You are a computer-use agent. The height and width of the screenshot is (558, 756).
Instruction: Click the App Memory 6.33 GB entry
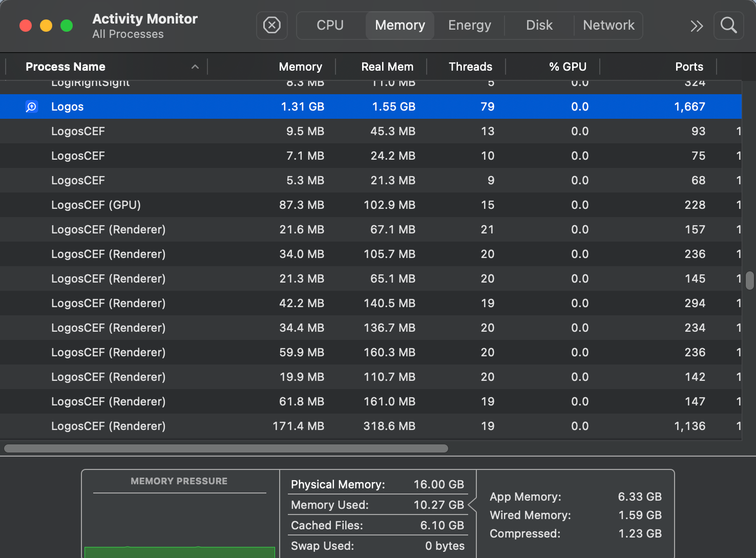coord(576,497)
